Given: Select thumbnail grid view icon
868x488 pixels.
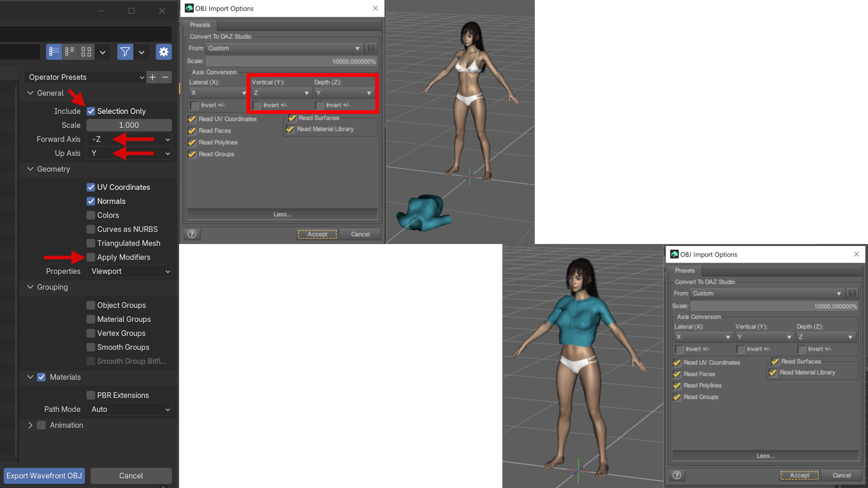Looking at the screenshot, I should (x=86, y=52).
